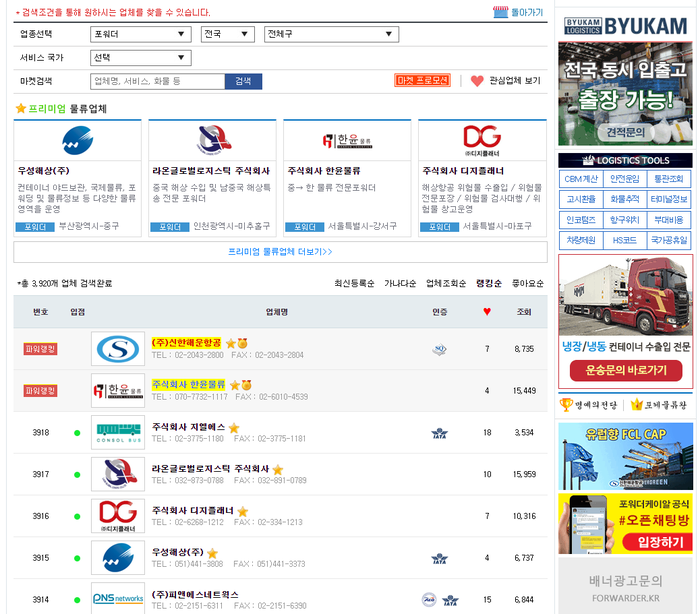
Task: Click the 검색 search button
Action: coord(243,81)
